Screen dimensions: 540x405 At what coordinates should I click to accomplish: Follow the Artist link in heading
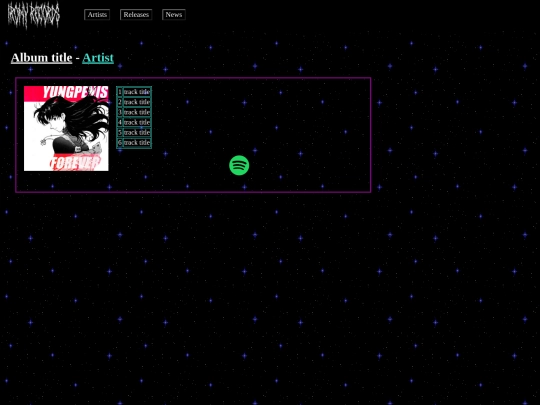click(x=98, y=58)
